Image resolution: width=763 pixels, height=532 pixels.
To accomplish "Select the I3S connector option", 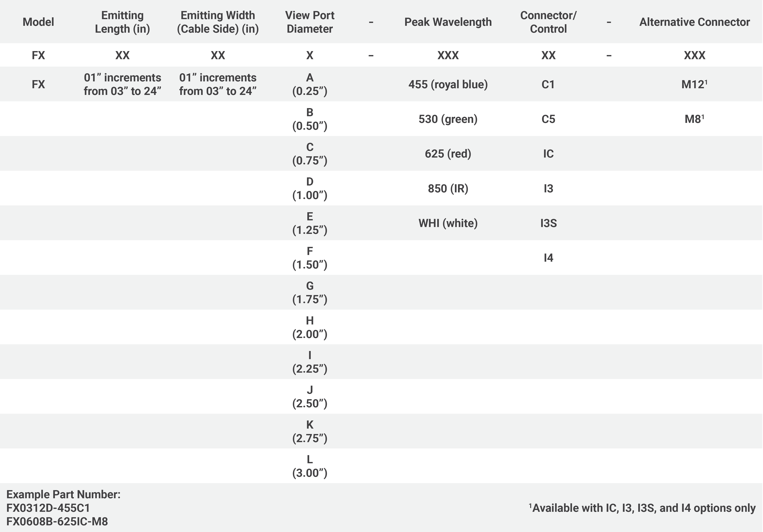I will pyautogui.click(x=548, y=223).
